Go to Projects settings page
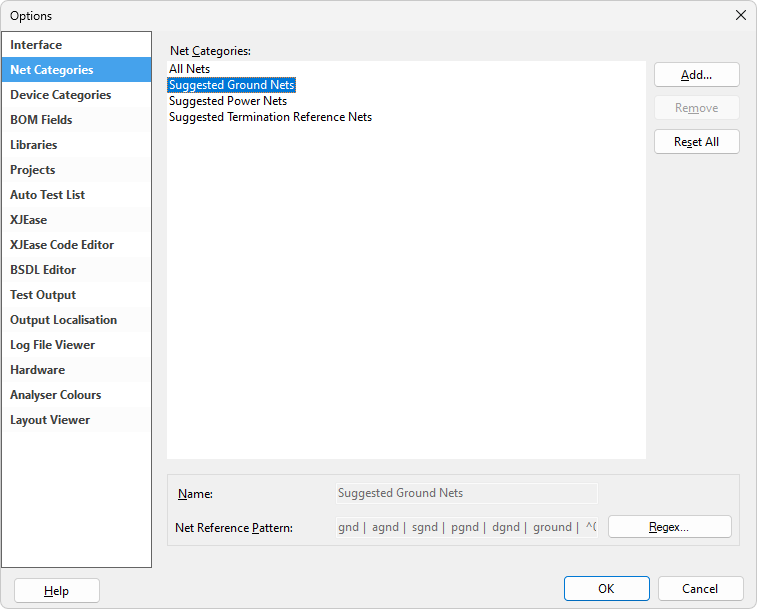 coord(33,170)
